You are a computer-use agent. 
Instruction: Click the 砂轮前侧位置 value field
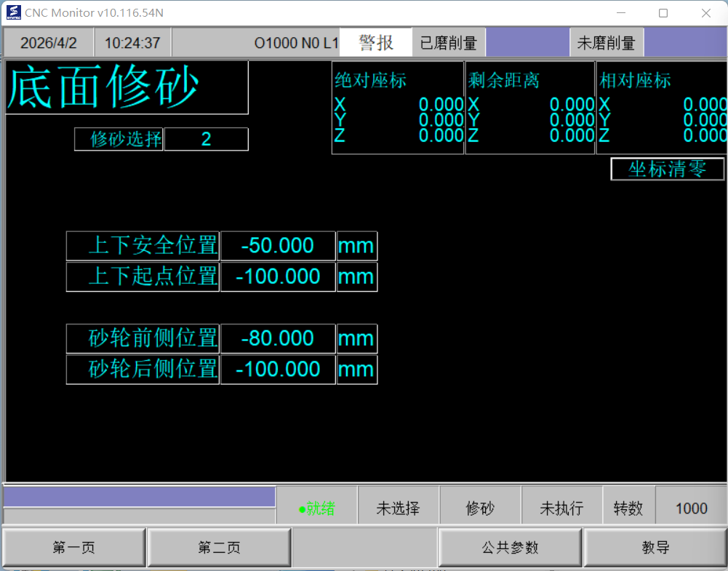coord(278,339)
